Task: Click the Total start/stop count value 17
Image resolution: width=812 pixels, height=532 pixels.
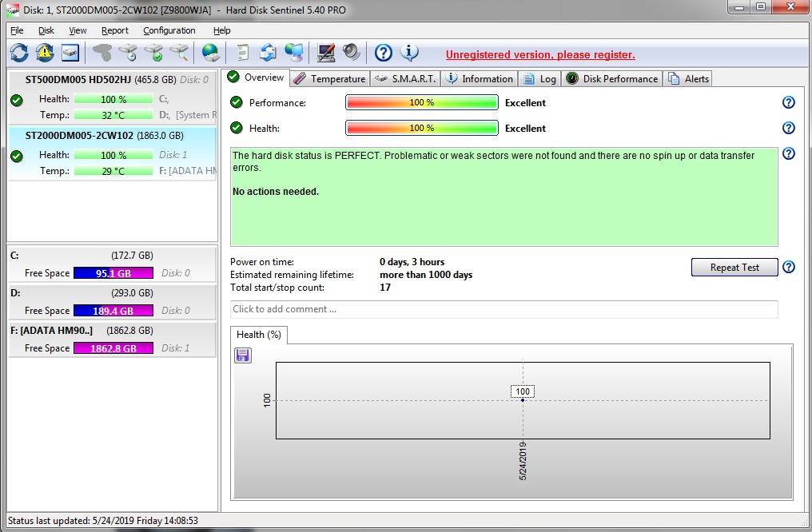Action: [384, 288]
